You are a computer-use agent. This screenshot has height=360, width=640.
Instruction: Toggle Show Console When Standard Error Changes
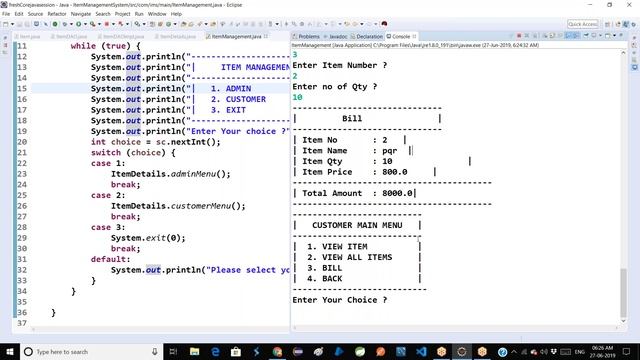(576, 36)
